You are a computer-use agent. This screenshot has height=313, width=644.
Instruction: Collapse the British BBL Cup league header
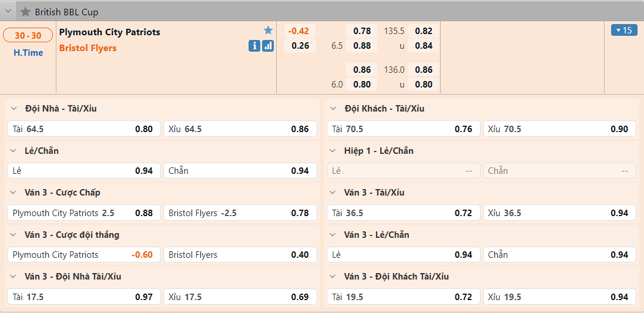coord(8,12)
